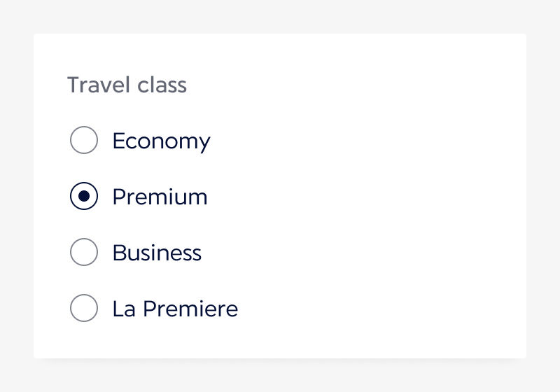
Task: Select the La Premiere radio button
Action: (84, 309)
